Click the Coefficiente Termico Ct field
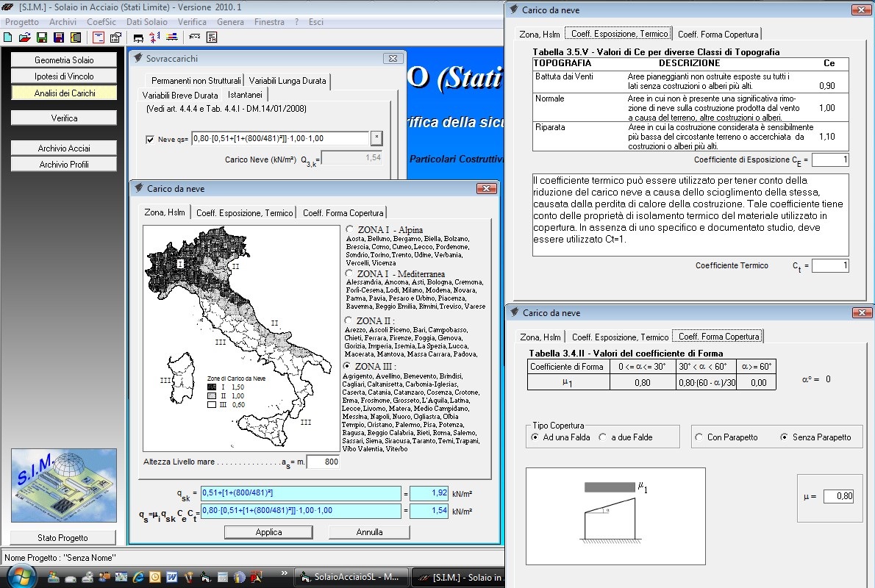 [x=830, y=265]
